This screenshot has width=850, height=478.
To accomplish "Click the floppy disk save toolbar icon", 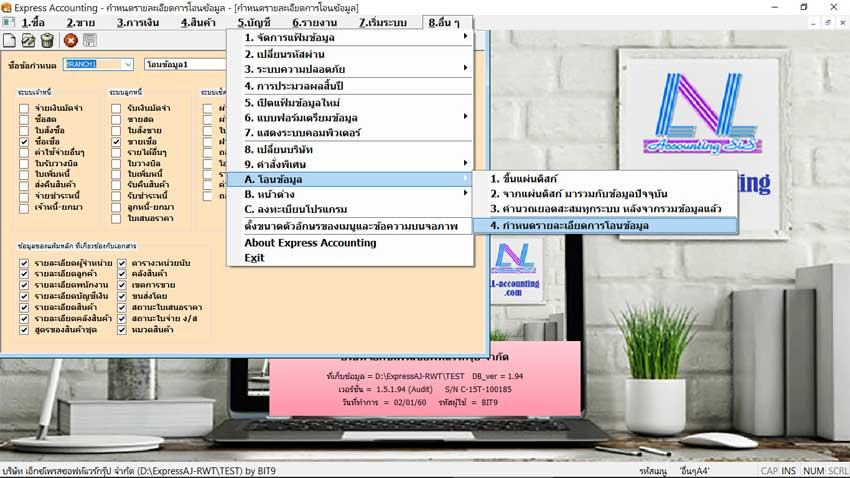I will tap(89, 40).
